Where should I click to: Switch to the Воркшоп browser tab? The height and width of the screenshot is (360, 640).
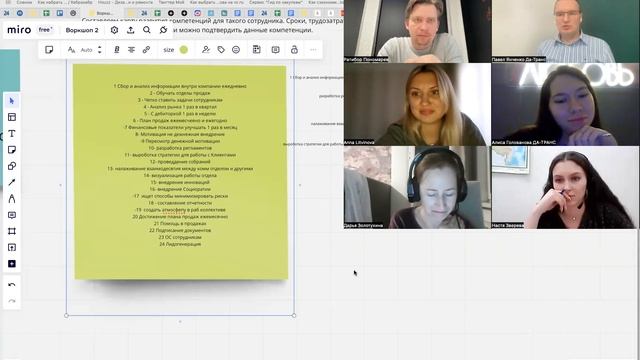(x=102, y=13)
